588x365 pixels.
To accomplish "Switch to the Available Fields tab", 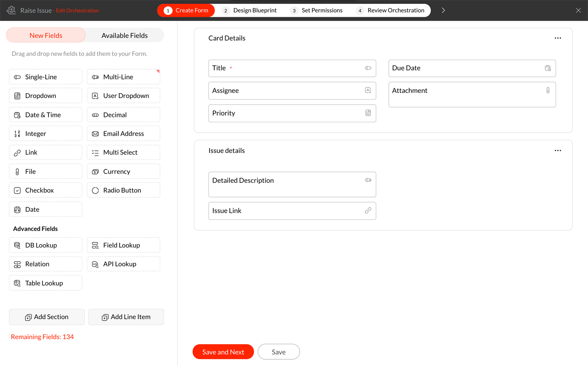I will click(x=124, y=35).
